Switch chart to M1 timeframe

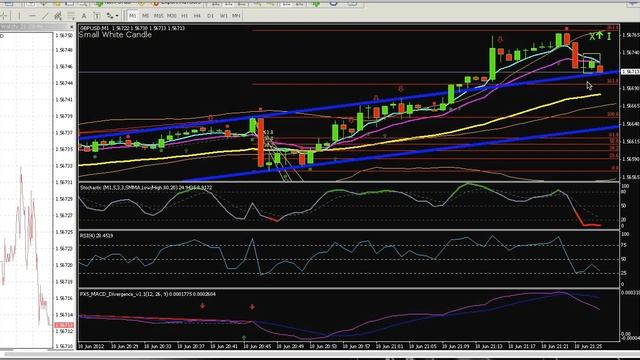pos(132,16)
